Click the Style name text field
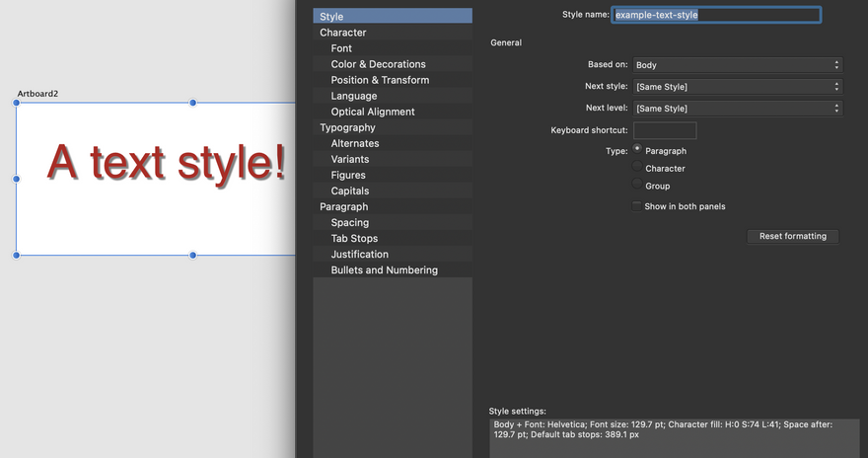 tap(716, 15)
